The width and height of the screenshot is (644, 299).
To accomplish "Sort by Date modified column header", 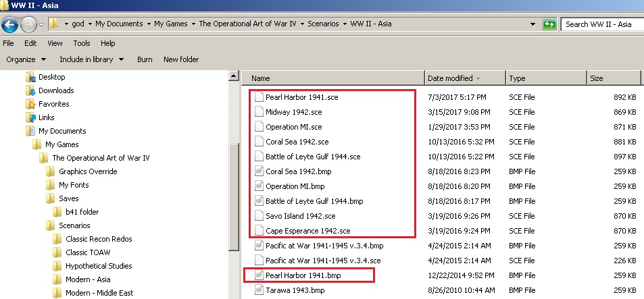I will [465, 78].
